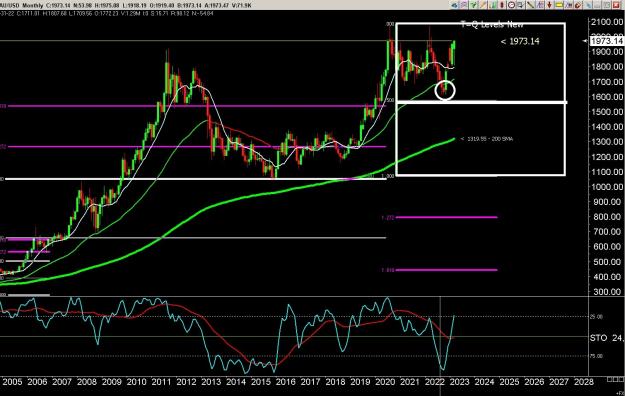Click the 2005 year label on the time axis
Screen dimensions: 625x396
point(12,382)
